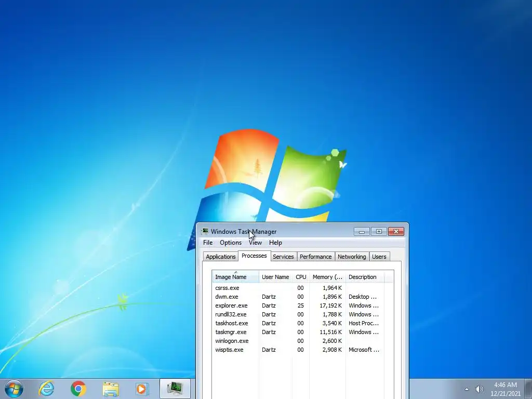Screen dimensions: 532x399
Task: Launch Internet Explorer from taskbar
Action: (46, 389)
